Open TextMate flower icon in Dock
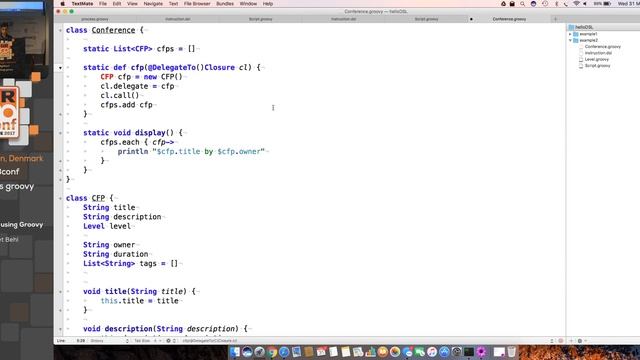 pos(482,352)
